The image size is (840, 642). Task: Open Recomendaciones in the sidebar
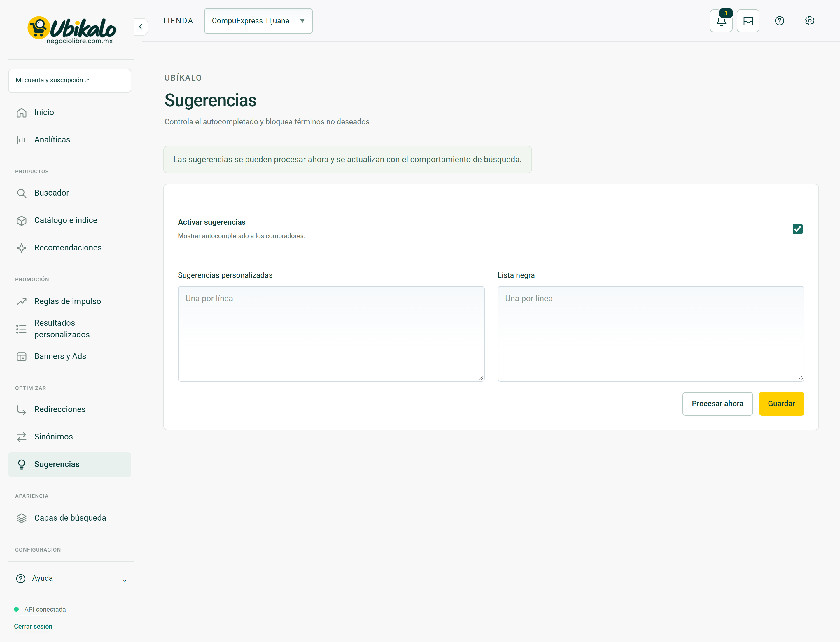pyautogui.click(x=69, y=248)
